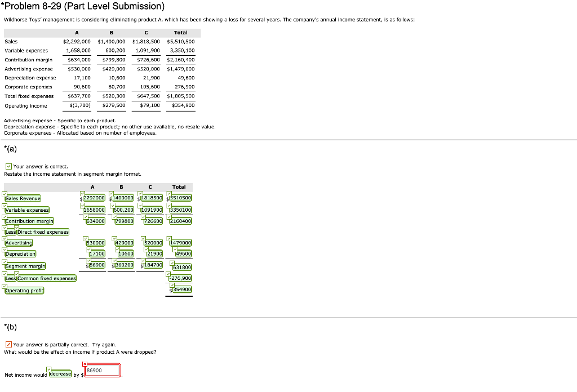Click product A variable expenses field 1658000
This screenshot has height=392, width=577.
coord(94,210)
